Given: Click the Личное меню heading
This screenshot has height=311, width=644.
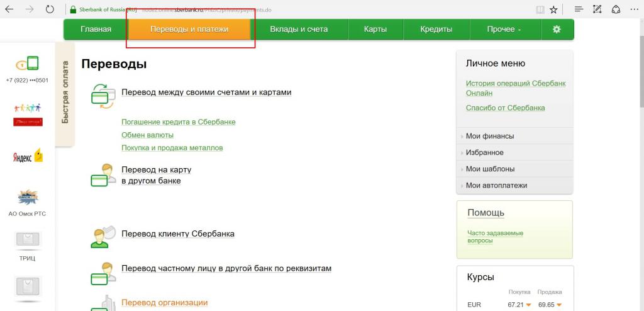Looking at the screenshot, I should point(496,64).
